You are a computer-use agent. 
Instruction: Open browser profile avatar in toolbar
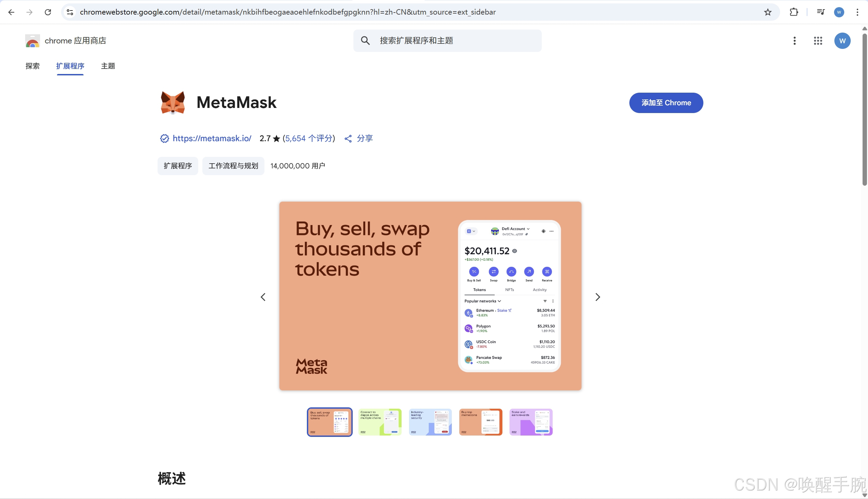(x=839, y=12)
